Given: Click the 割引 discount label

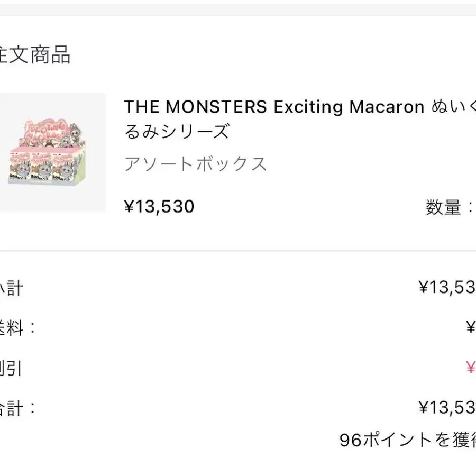Looking at the screenshot, I should (11, 368).
